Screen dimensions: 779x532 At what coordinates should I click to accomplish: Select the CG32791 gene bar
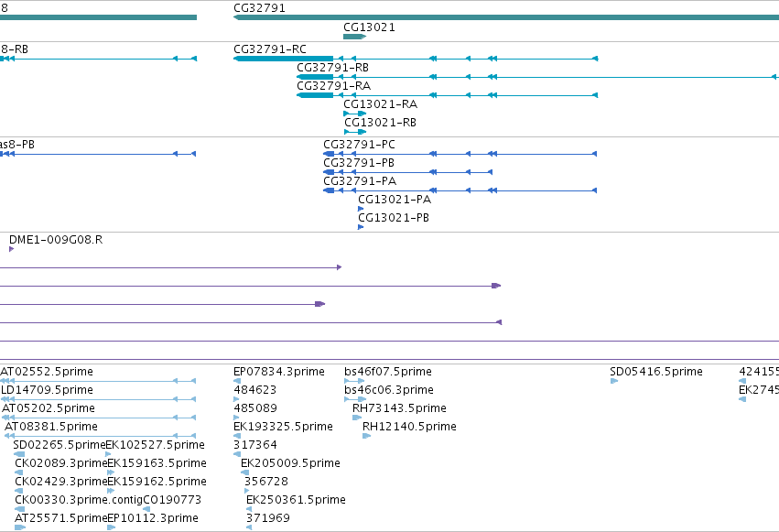505,17
